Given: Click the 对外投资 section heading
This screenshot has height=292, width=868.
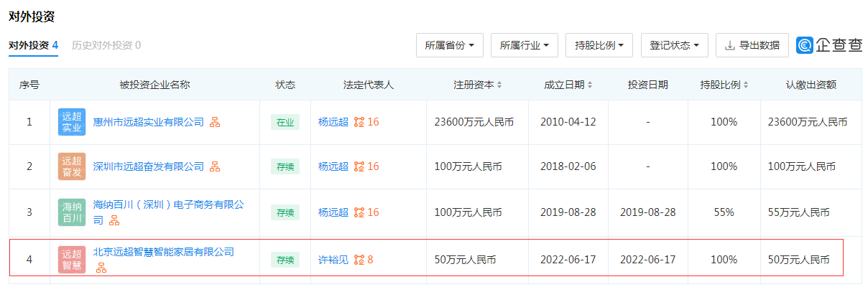Looking at the screenshot, I should click(x=32, y=16).
